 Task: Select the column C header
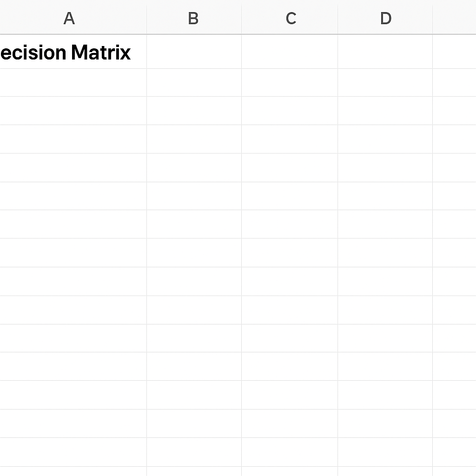coord(290,19)
